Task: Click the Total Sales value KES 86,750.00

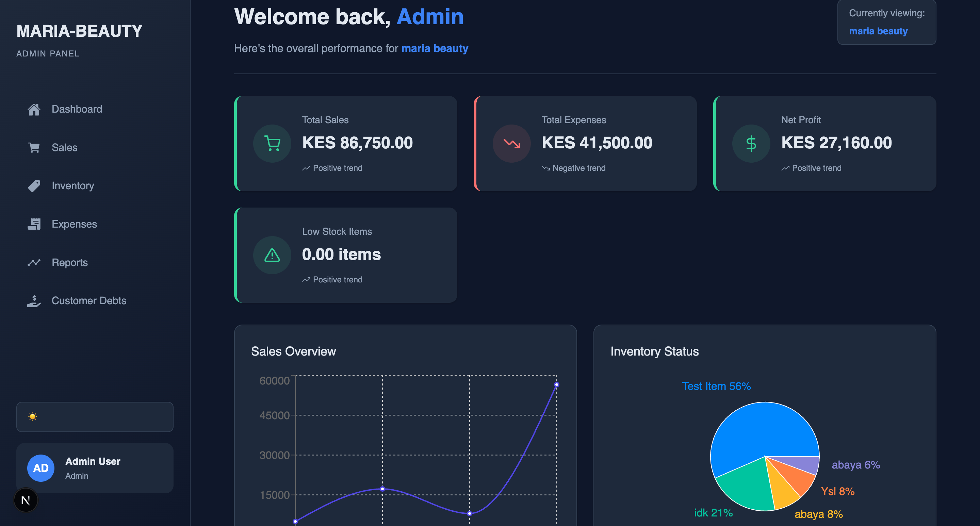Action: tap(357, 143)
